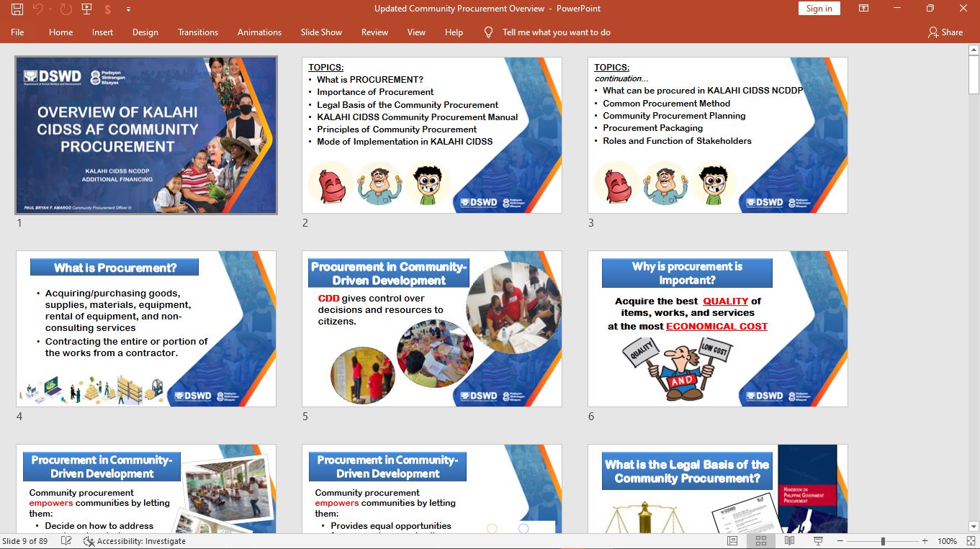
Task: Select the View tab
Action: pyautogui.click(x=416, y=32)
